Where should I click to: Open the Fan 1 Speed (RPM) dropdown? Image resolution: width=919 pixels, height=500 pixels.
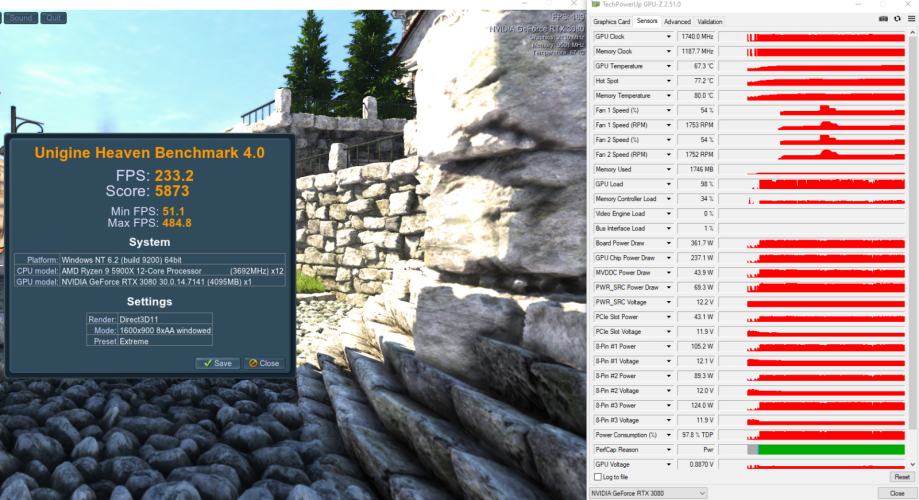pyautogui.click(x=668, y=125)
